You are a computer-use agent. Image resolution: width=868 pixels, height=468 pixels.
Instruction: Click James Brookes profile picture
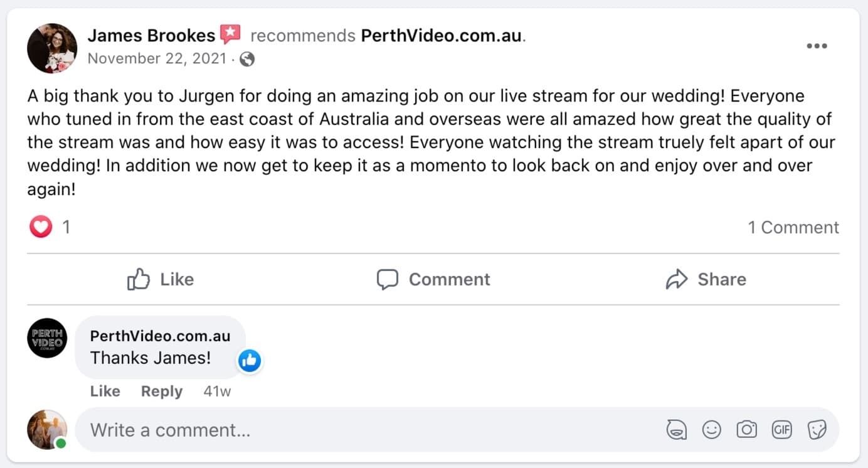click(52, 48)
